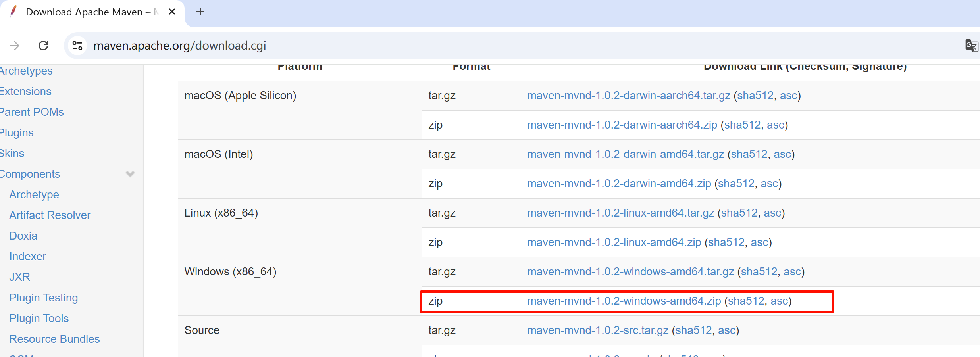The height and width of the screenshot is (357, 980).
Task: Open asc for windows-amd64.tar.gz
Action: pyautogui.click(x=792, y=272)
